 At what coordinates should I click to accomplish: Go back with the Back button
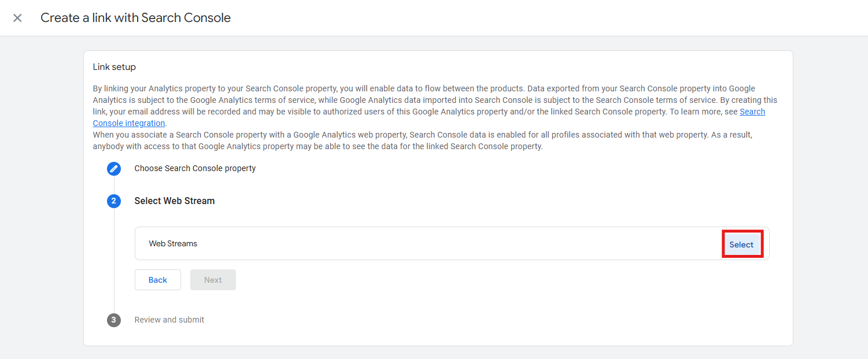[158, 280]
